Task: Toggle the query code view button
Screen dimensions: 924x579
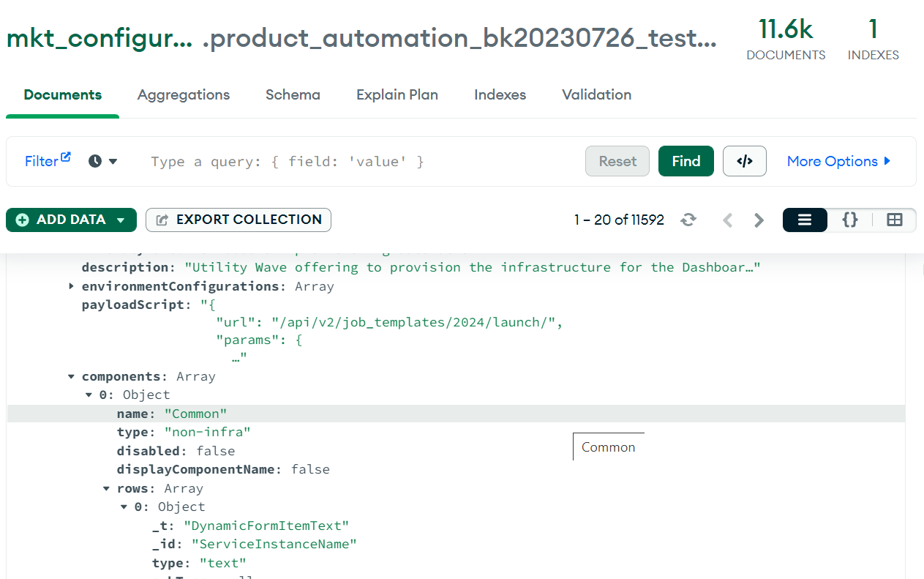Action: click(x=744, y=161)
